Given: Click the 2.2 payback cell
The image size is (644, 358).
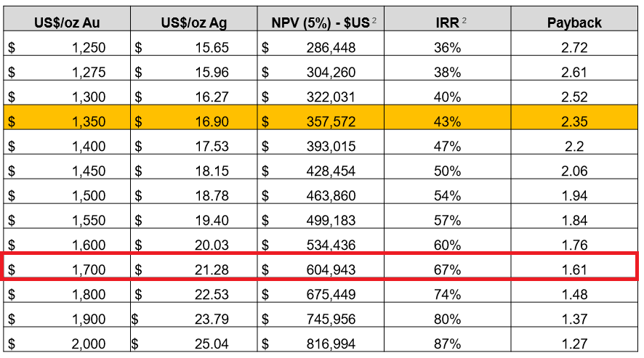Looking at the screenshot, I should pos(574,147).
